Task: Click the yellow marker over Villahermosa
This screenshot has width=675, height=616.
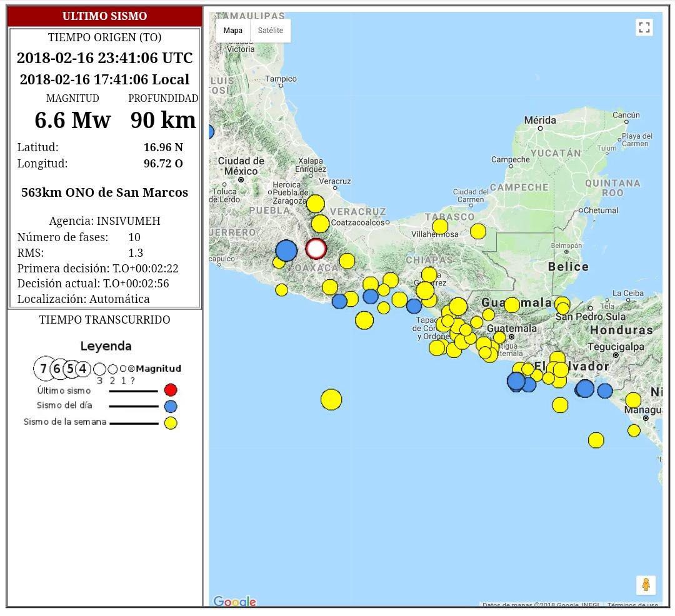Action: [x=440, y=226]
